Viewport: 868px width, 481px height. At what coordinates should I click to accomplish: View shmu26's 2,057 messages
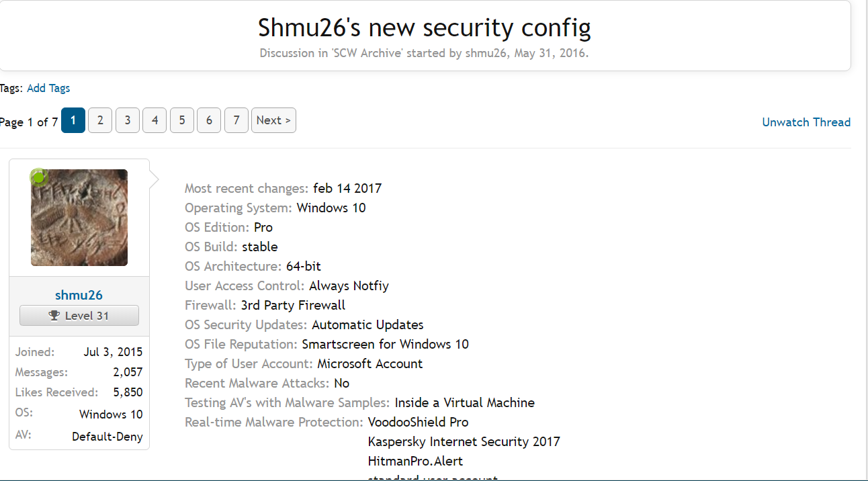128,372
